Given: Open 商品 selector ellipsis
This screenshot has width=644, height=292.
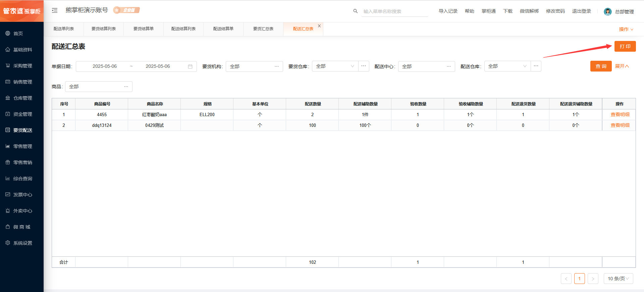Looking at the screenshot, I should click(126, 87).
